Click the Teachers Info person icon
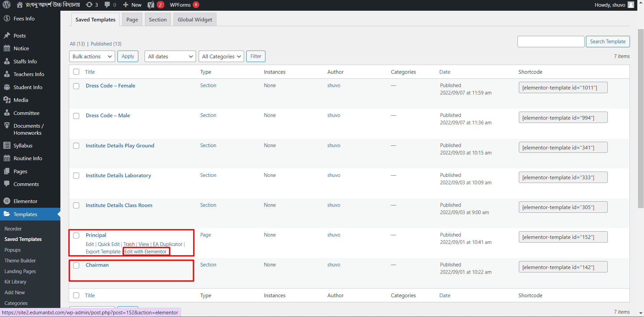Viewport: 644px width, 317px height. (7, 74)
